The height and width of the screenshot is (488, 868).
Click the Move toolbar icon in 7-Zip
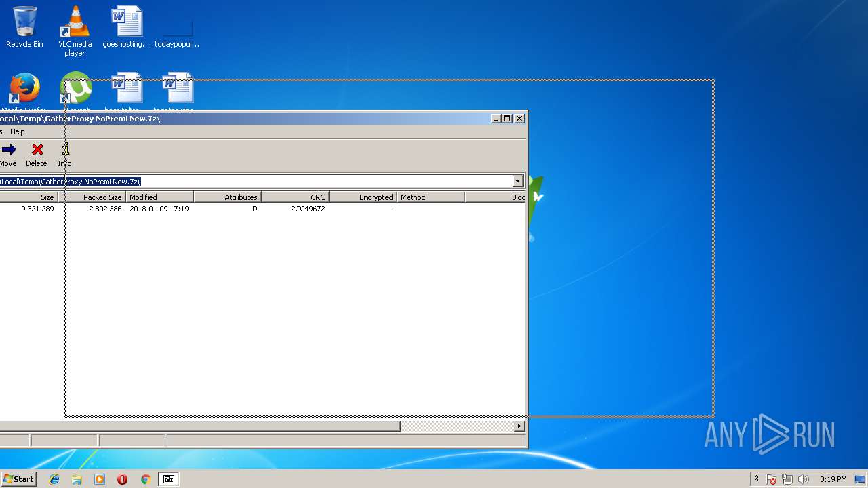(8, 155)
